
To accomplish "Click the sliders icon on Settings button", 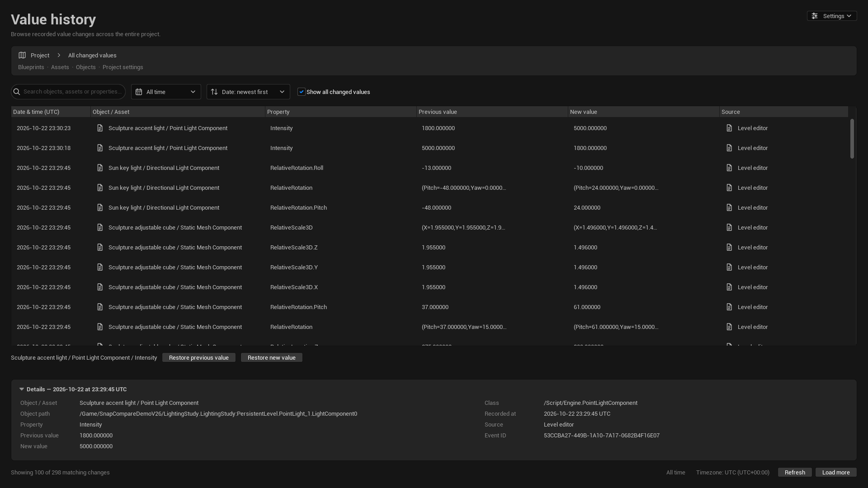I will click(815, 16).
